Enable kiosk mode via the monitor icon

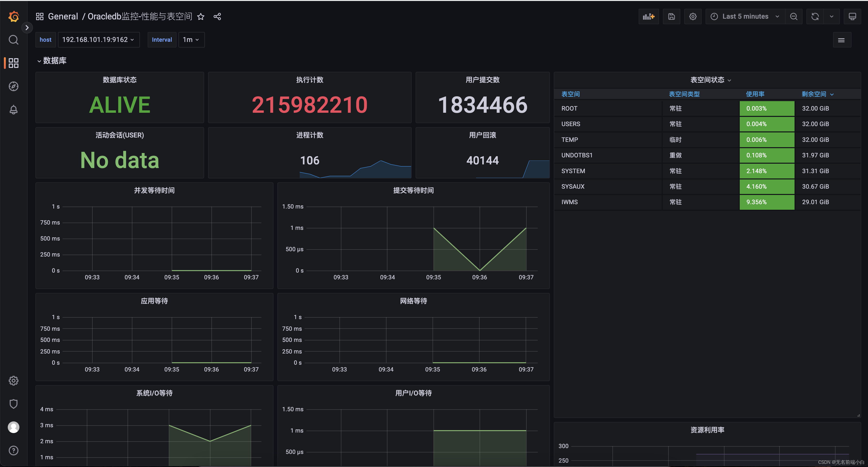(852, 16)
